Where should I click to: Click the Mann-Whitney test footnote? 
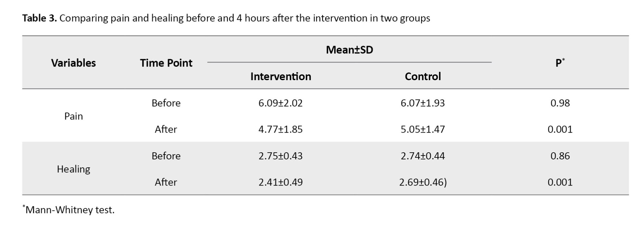click(x=70, y=210)
